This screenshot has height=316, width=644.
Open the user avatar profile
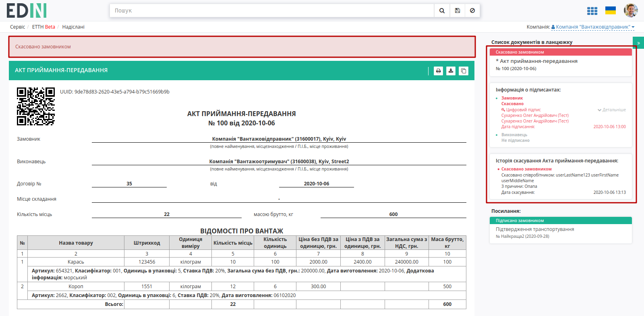click(631, 10)
